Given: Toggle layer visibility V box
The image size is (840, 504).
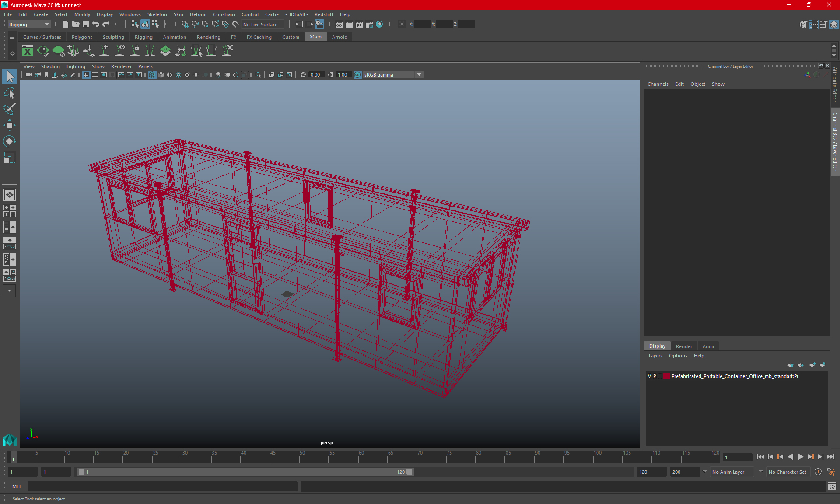Looking at the screenshot, I should [649, 376].
